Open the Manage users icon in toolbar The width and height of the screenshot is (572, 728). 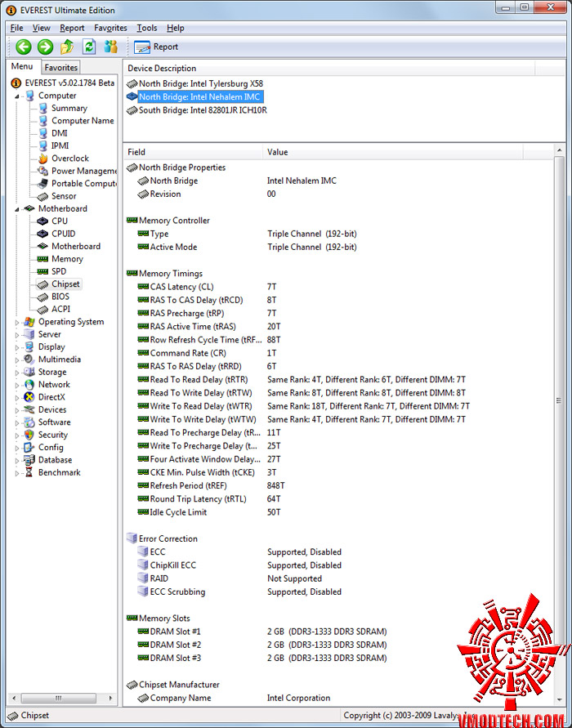pyautogui.click(x=111, y=47)
